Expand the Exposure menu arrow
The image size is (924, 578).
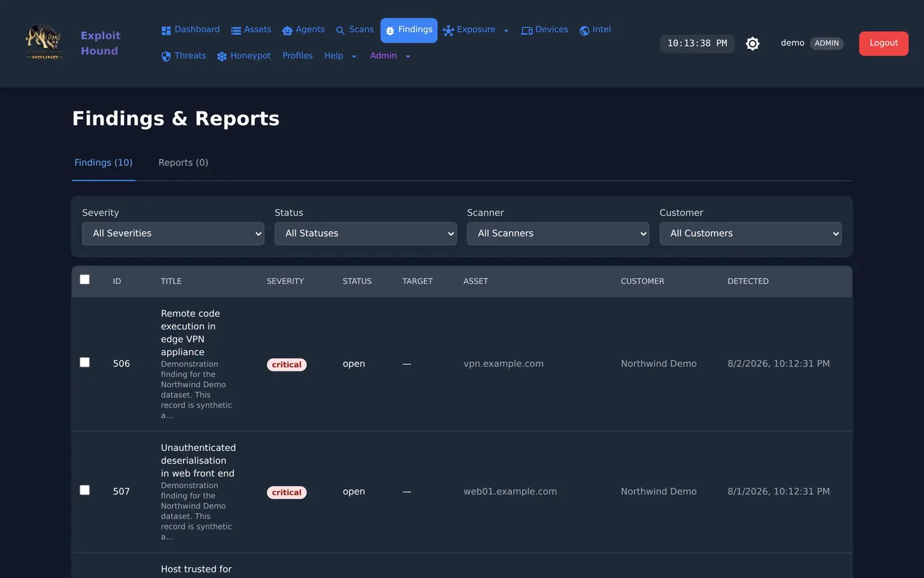(x=506, y=31)
